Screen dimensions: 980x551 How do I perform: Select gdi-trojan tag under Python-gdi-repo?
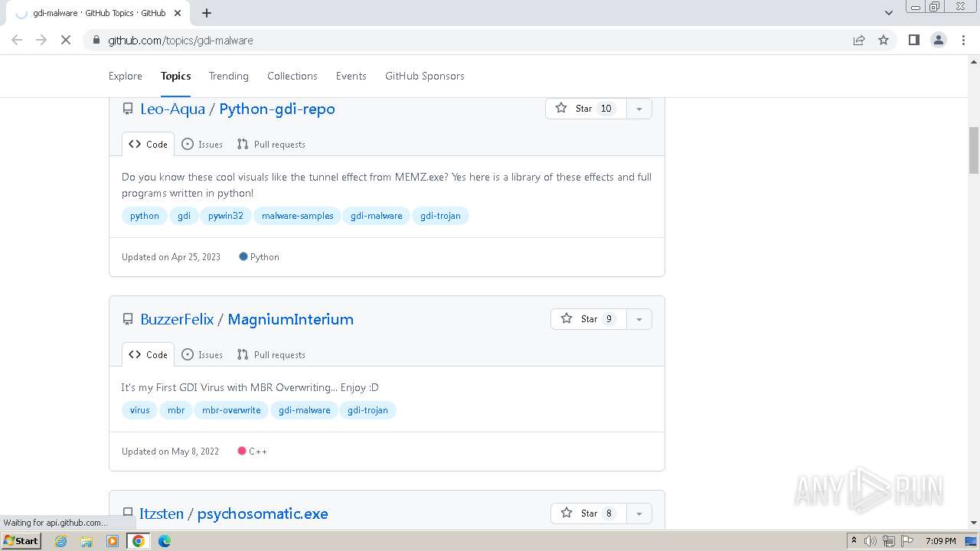[440, 216]
